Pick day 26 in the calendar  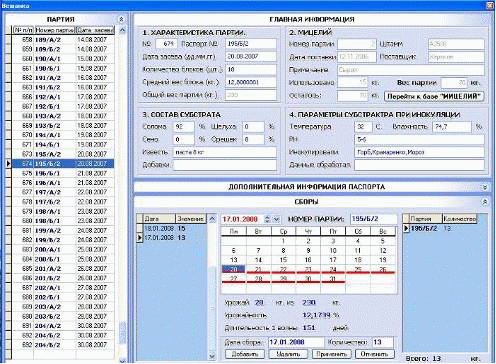(x=383, y=269)
